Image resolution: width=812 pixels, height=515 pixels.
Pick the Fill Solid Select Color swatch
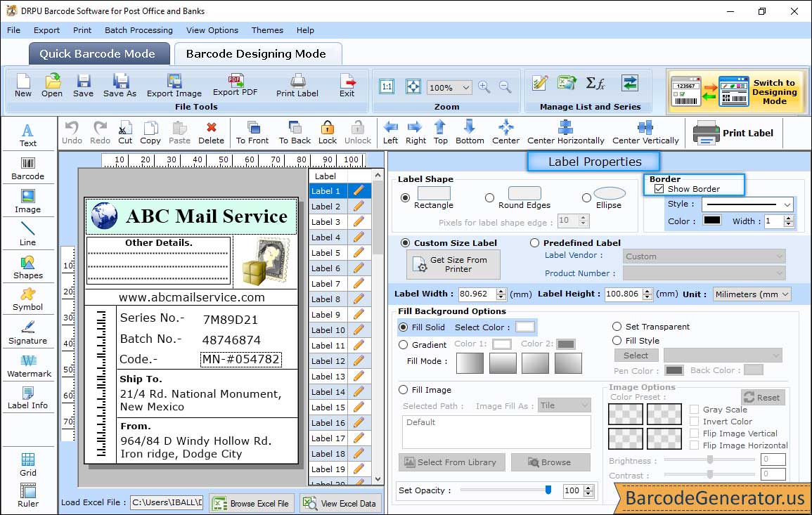click(524, 327)
